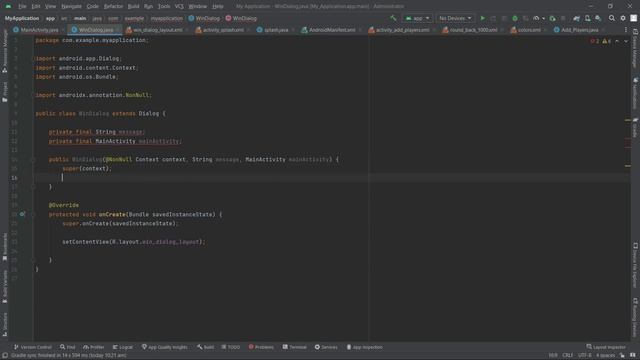The height and width of the screenshot is (360, 640).
Task: Click the Android Studio logo icon
Action: [x=8, y=7]
